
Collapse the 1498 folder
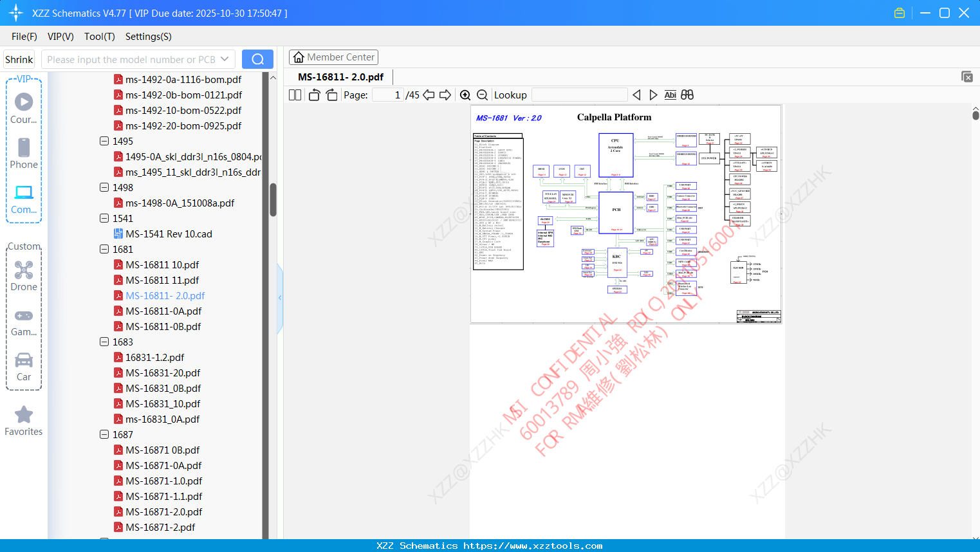click(x=104, y=187)
